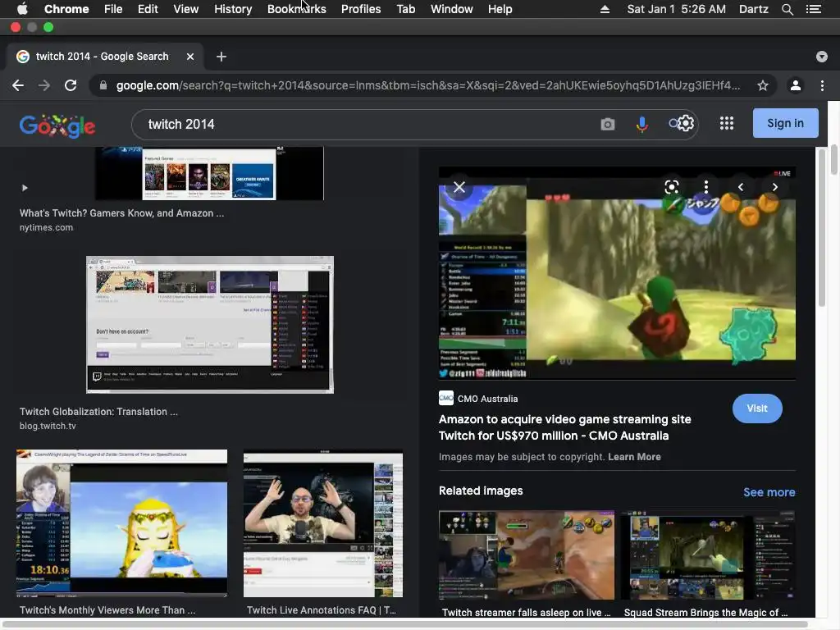
Task: Open the Chrome profile avatar icon
Action: 796,85
